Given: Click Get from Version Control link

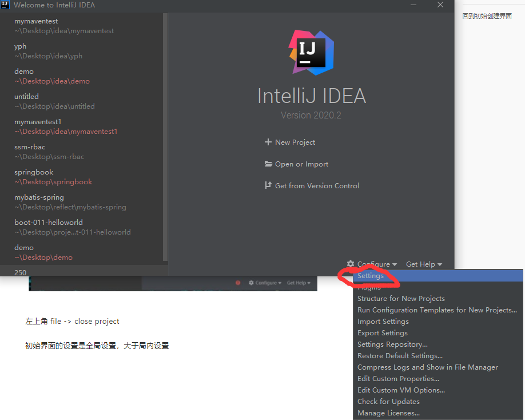Looking at the screenshot, I should pos(317,185).
